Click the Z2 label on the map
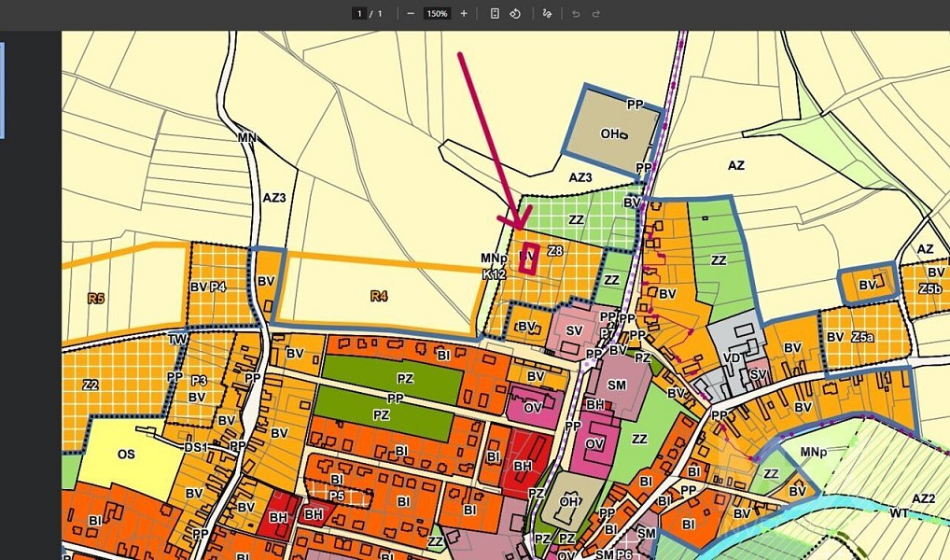Image resolution: width=950 pixels, height=560 pixels. point(91,385)
